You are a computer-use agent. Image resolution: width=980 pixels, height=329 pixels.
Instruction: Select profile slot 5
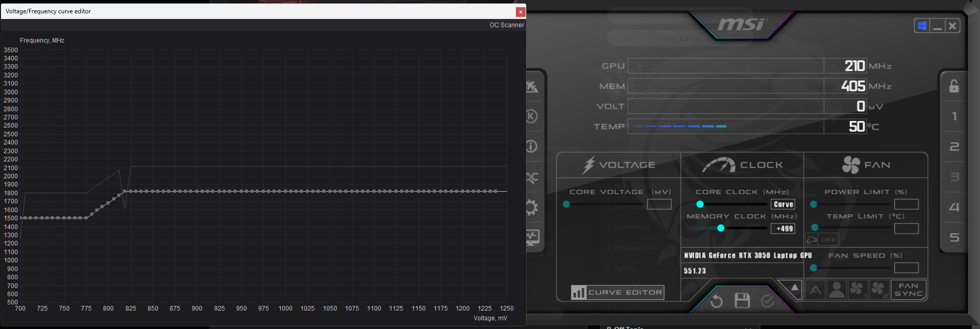point(954,237)
